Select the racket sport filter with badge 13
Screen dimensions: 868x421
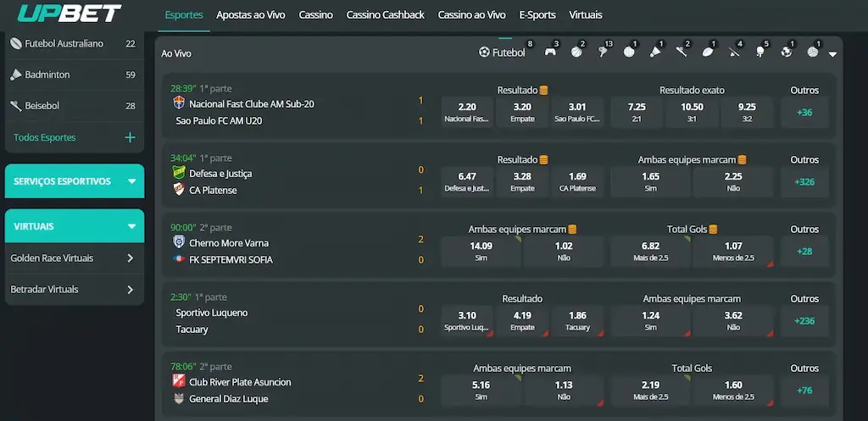pos(603,52)
